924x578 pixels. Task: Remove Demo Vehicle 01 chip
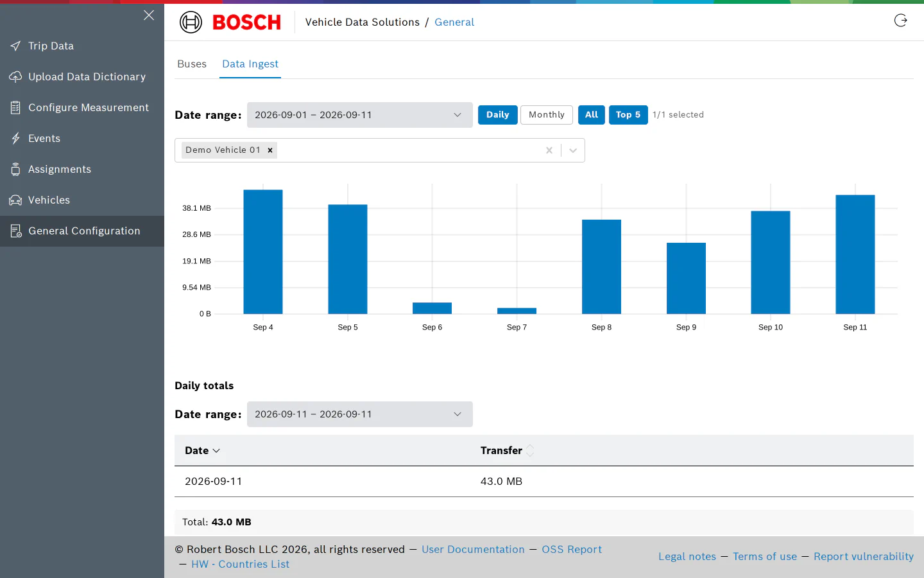(x=270, y=150)
